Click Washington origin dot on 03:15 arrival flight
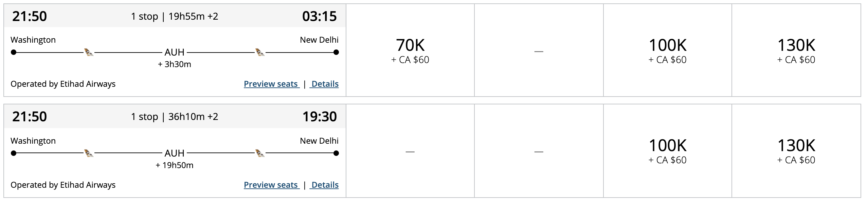Image resolution: width=868 pixels, height=204 pixels. tap(14, 52)
